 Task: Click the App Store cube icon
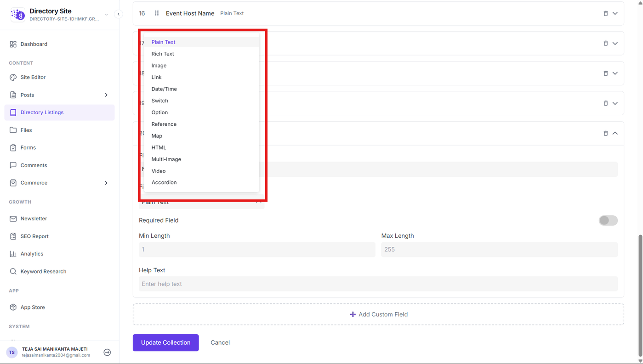pyautogui.click(x=13, y=307)
